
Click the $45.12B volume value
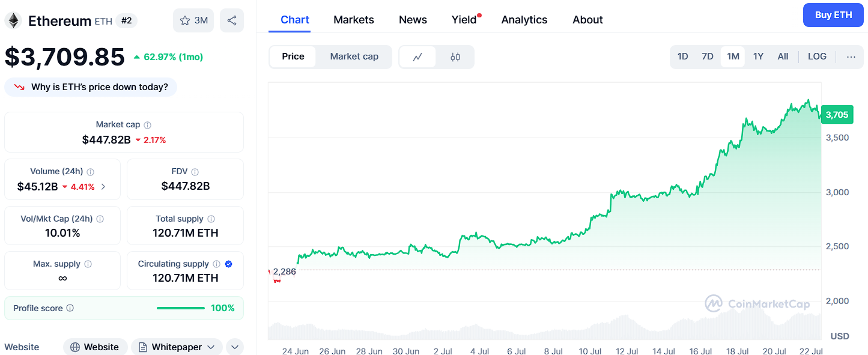37,187
